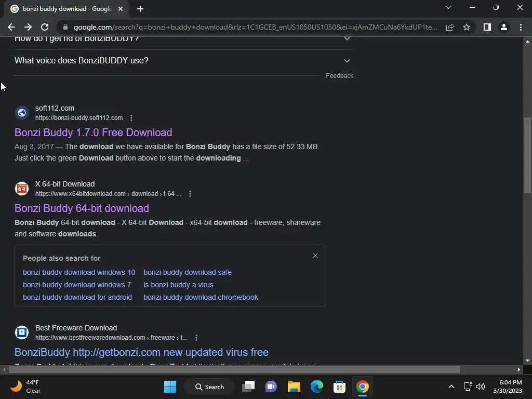Open Bonzi Buddy 64-bit download result

click(x=82, y=208)
